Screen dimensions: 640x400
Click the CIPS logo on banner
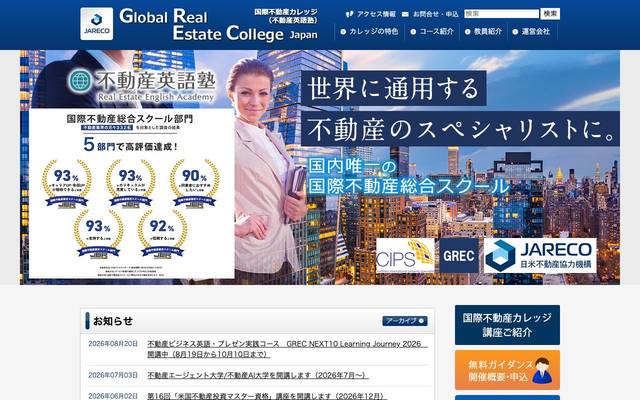point(405,256)
